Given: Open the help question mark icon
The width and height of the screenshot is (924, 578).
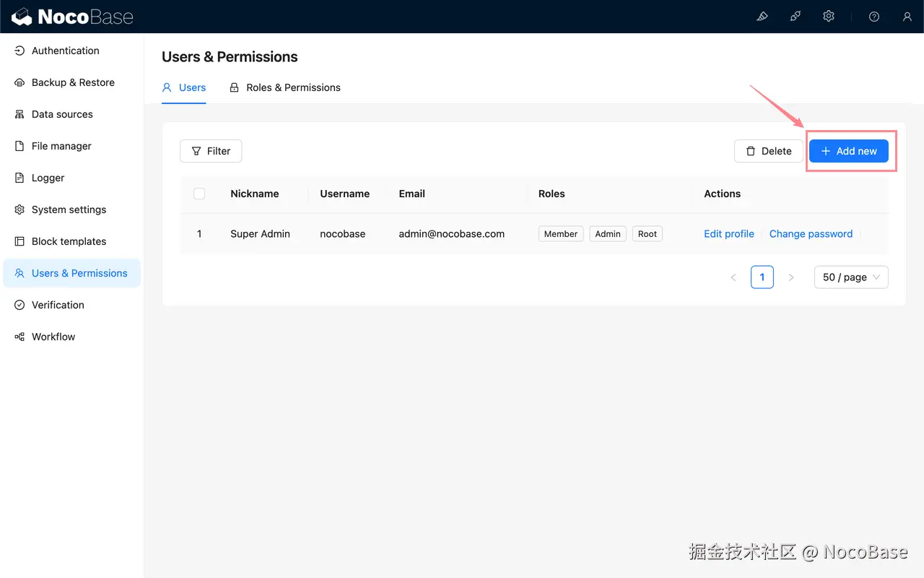Looking at the screenshot, I should (874, 17).
